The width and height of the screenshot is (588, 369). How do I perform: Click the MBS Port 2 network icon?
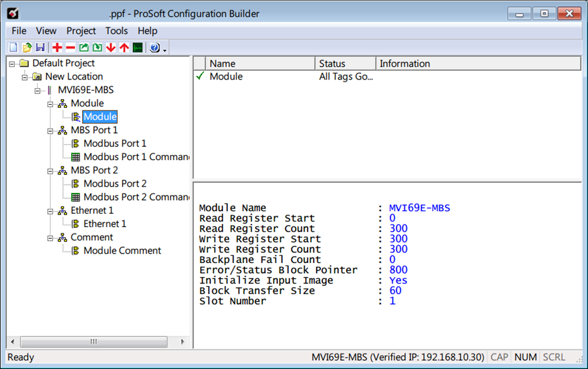tap(63, 170)
